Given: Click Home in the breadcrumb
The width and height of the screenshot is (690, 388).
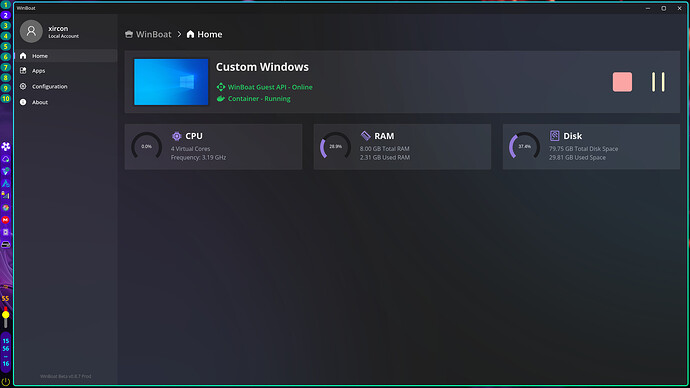Looking at the screenshot, I should 209,34.
